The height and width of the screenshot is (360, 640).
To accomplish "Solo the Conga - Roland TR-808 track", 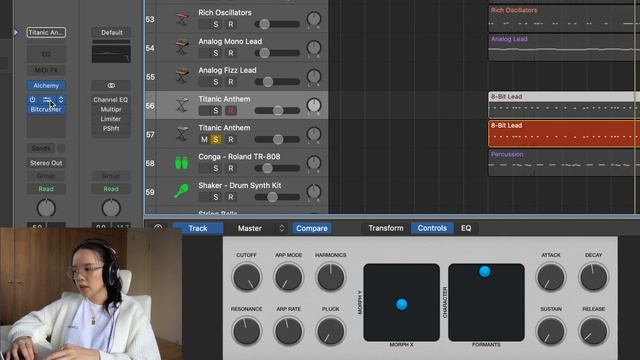I will pos(216,168).
